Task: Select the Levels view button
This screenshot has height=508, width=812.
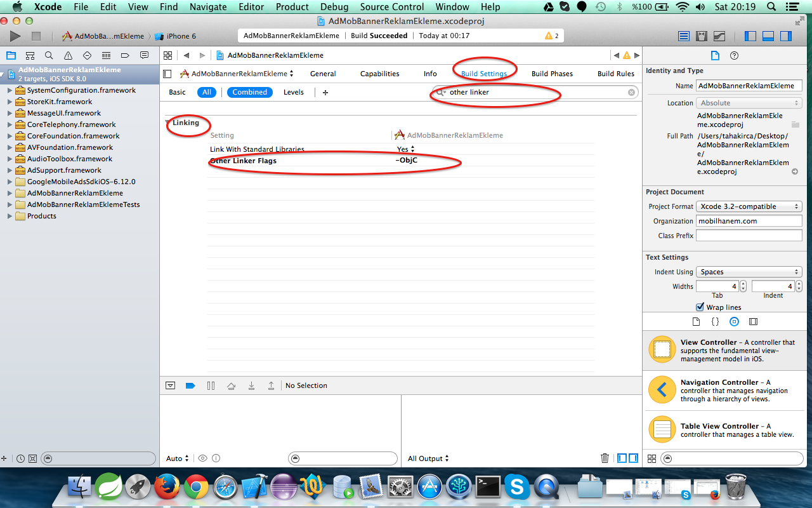Action: point(293,92)
